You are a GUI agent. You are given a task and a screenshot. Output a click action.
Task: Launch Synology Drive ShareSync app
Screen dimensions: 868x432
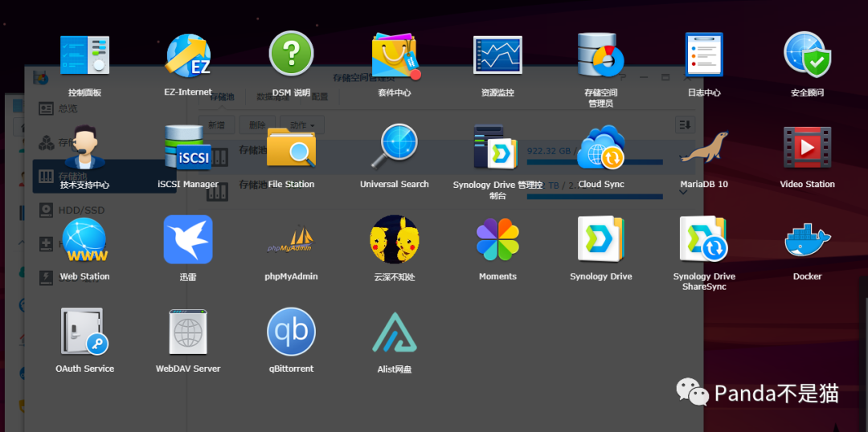(704, 239)
